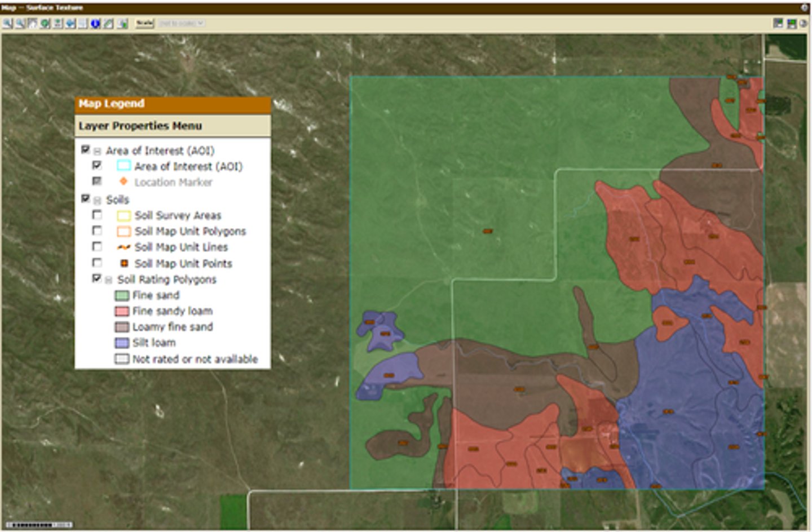Toggle the Area of Interest (AOI) sublayer checkbox
The height and width of the screenshot is (532, 812).
[x=97, y=165]
